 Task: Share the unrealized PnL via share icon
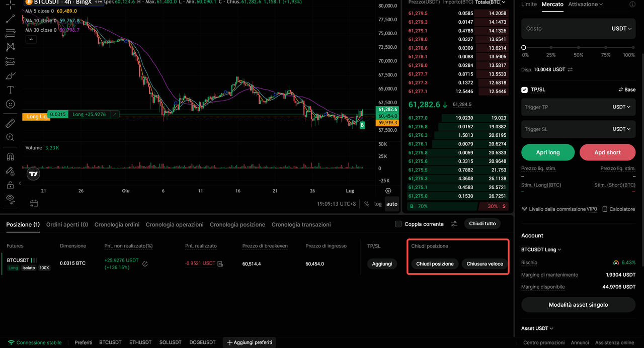[145, 264]
